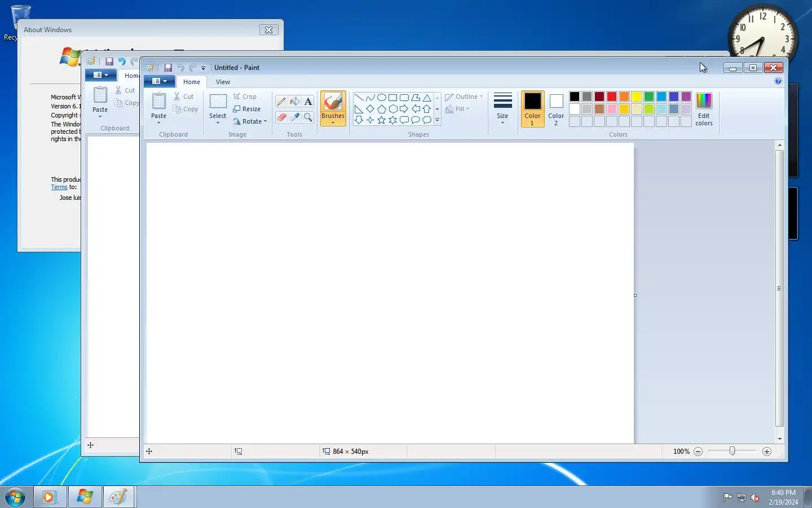The image size is (812, 508).
Task: Click the zoom slider handle
Action: point(732,451)
